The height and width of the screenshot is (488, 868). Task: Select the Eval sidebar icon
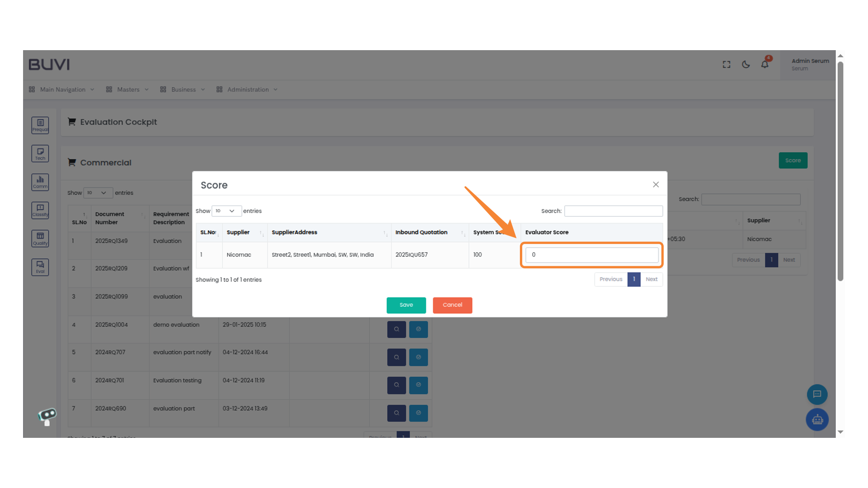coord(40,267)
